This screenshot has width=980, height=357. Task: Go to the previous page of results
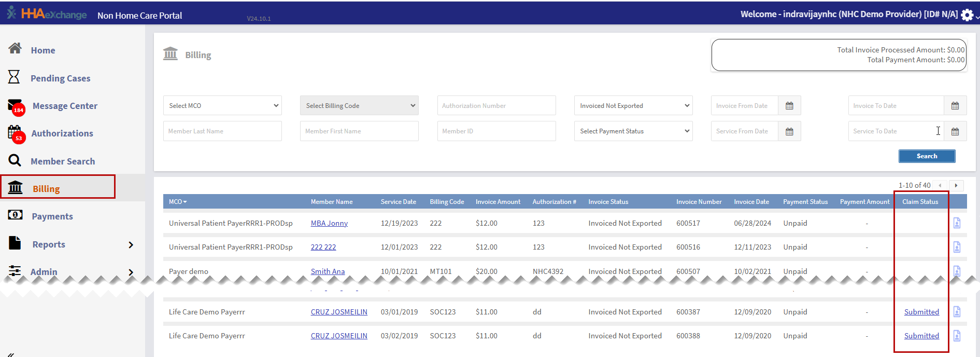[940, 185]
